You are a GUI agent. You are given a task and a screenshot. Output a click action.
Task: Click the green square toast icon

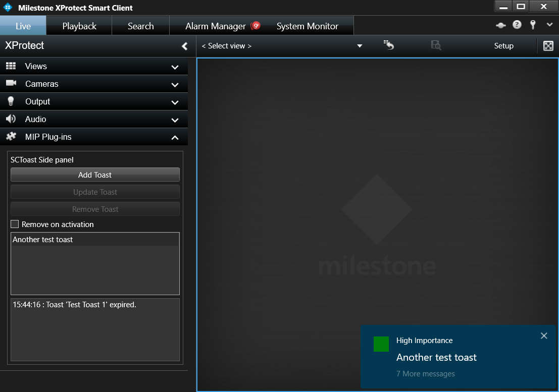(x=381, y=344)
